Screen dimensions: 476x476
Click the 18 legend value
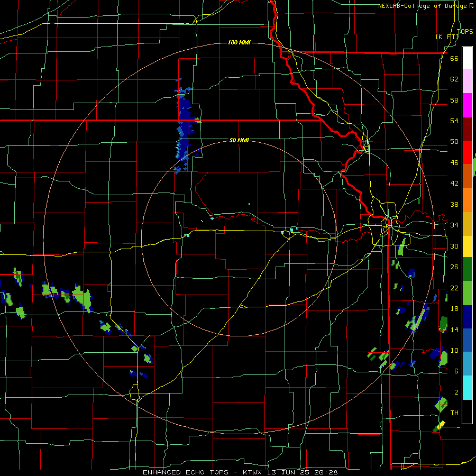pos(454,309)
